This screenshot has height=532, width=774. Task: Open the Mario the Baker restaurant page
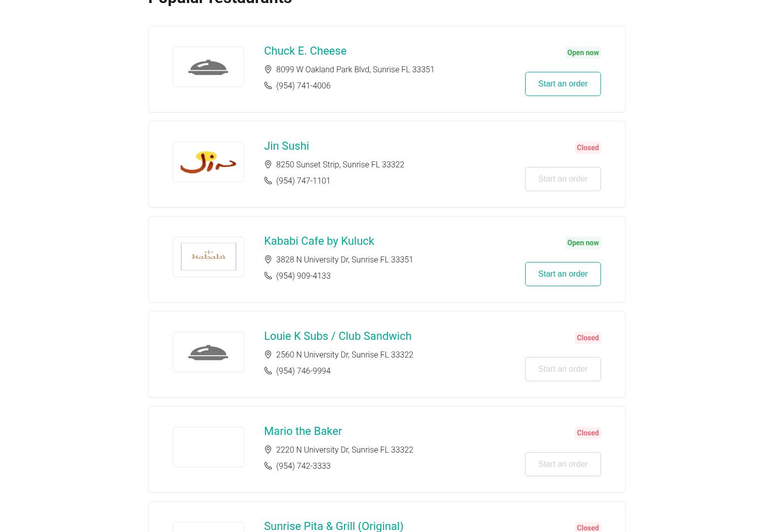pyautogui.click(x=303, y=431)
